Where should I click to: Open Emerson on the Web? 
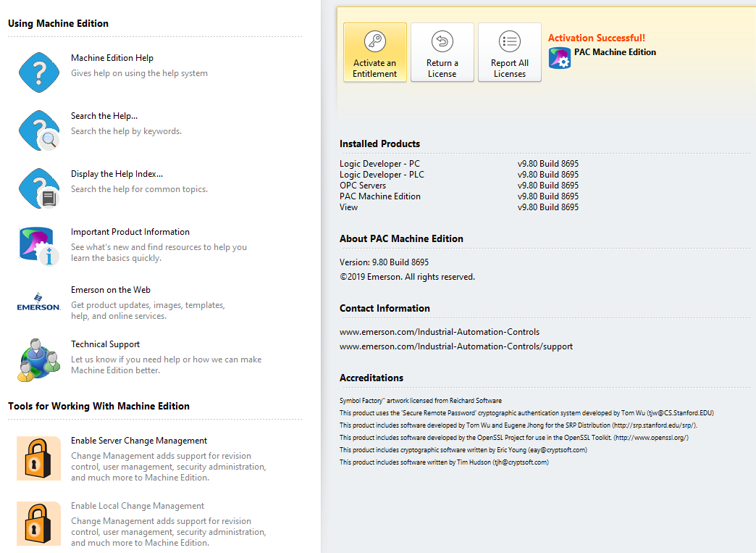(110, 289)
